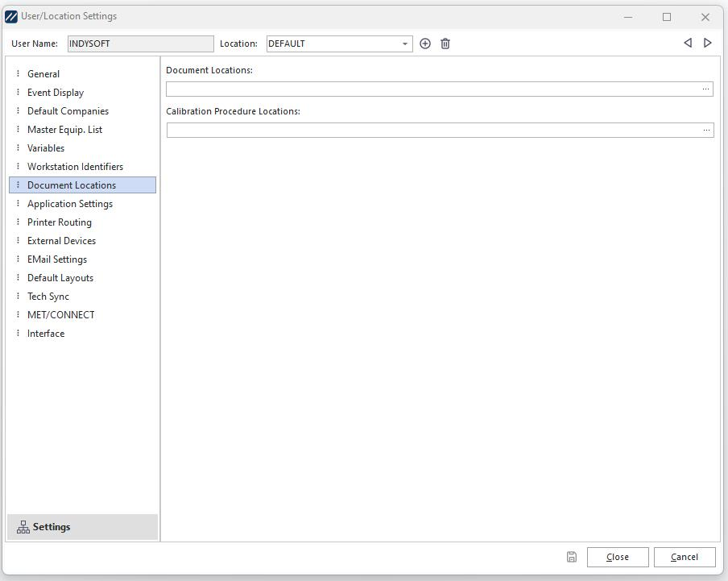Screen dimensions: 728x581
Task: Select Document Locations page
Action: click(83, 185)
